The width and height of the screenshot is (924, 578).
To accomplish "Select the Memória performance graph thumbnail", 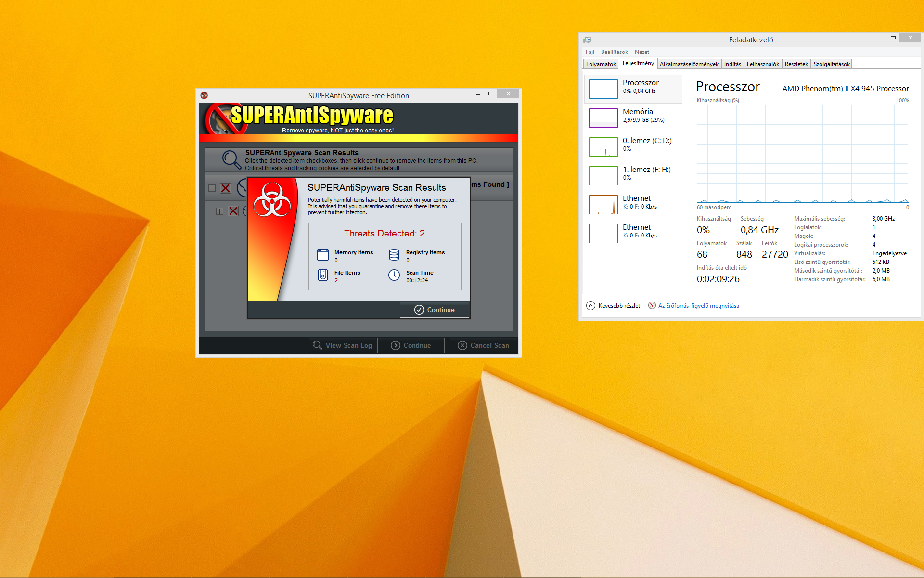I will click(x=603, y=118).
